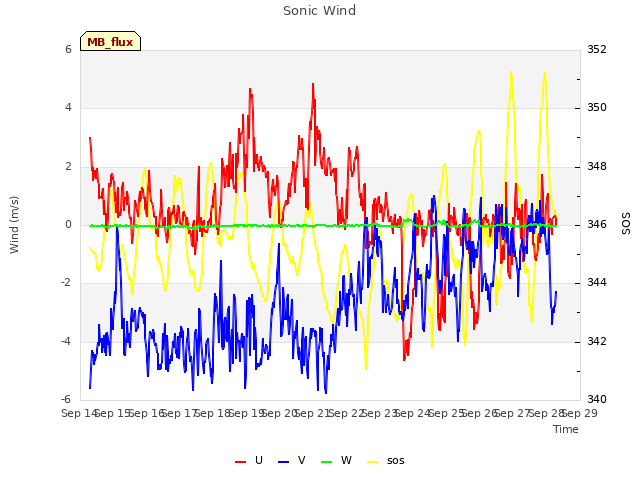Click the Sep 29 x-axis tick label

pyautogui.click(x=580, y=413)
